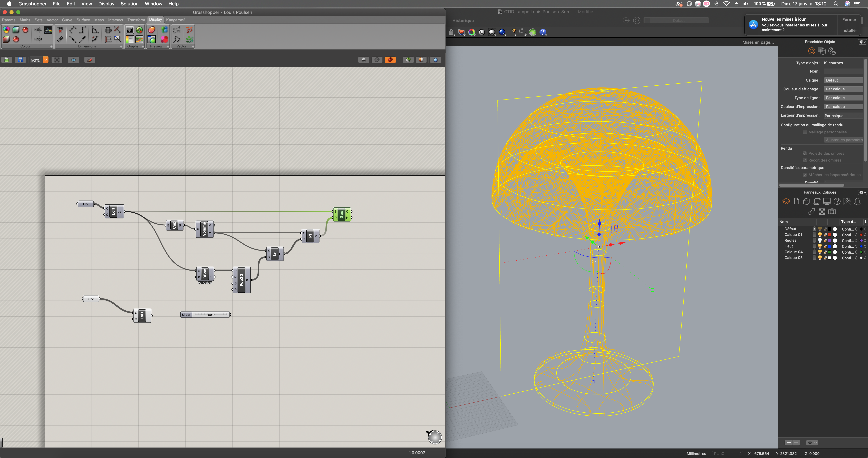The height and width of the screenshot is (458, 868).
Task: Open Couleur d'affichage Par calque dropdown
Action: [843, 89]
